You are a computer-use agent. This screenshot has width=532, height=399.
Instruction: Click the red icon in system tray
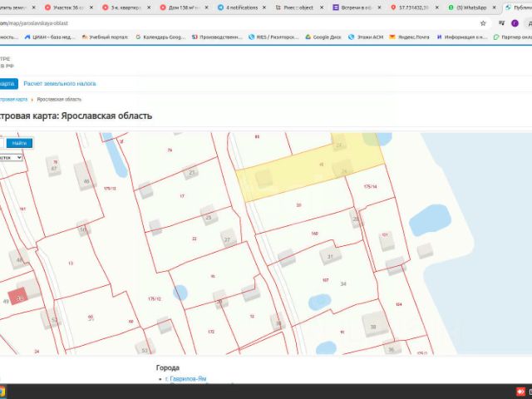pos(520,392)
